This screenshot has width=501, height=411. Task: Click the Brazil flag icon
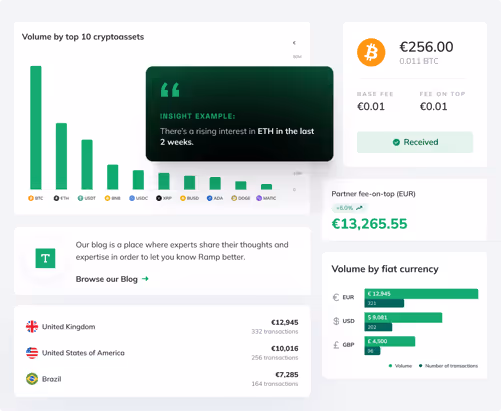32,379
